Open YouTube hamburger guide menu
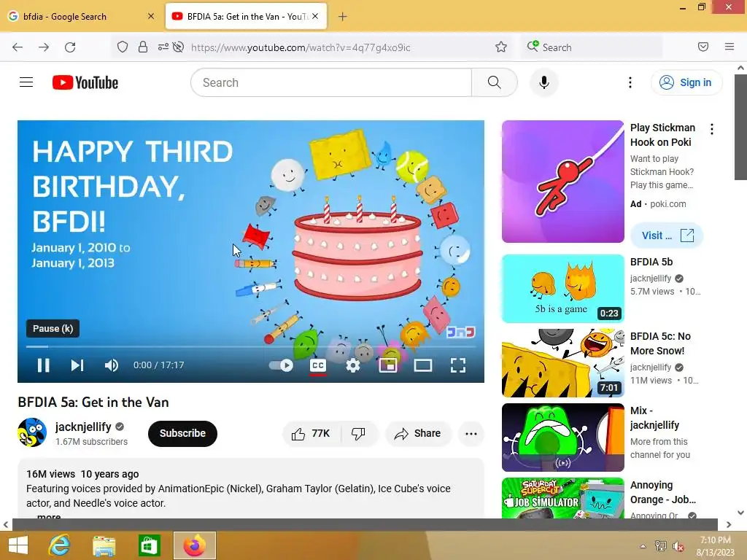 26,82
